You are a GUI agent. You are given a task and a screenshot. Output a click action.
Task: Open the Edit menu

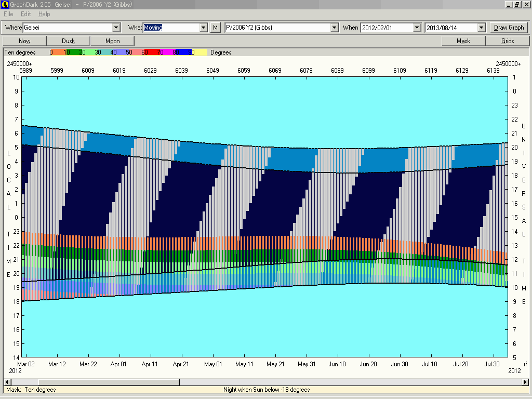click(26, 14)
